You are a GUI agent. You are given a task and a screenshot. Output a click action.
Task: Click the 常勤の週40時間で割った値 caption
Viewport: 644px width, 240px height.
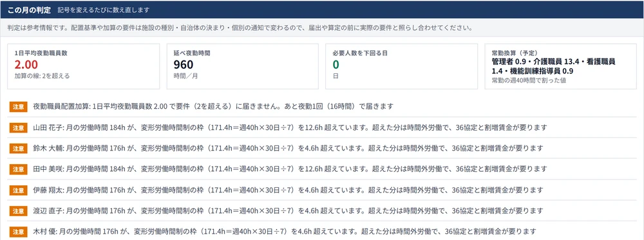click(x=529, y=80)
